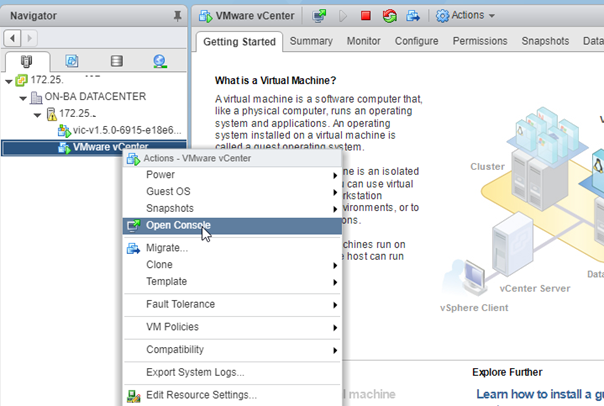The width and height of the screenshot is (604, 406).
Task: Click What is a Virtual Machine heading
Action: [x=275, y=81]
